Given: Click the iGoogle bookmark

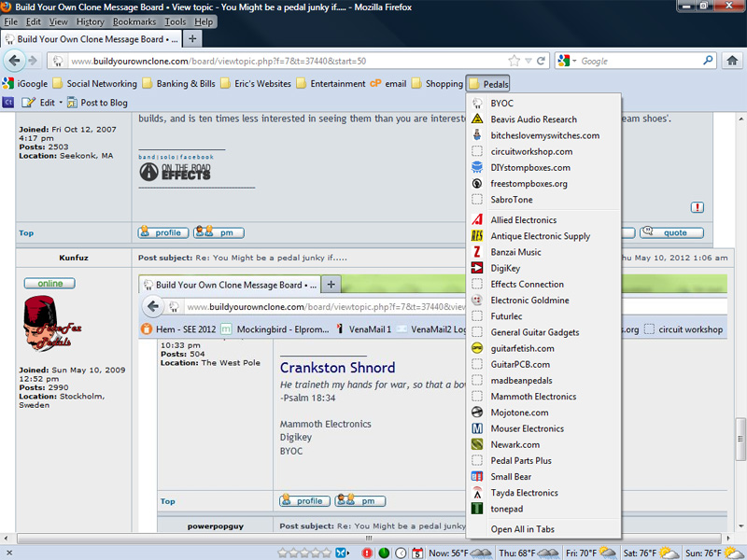Looking at the screenshot, I should 25,84.
